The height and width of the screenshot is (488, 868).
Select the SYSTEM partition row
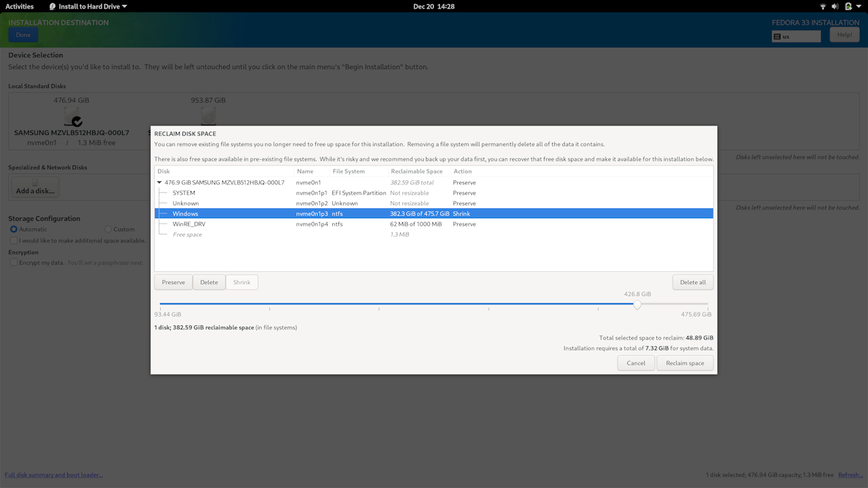click(434, 193)
